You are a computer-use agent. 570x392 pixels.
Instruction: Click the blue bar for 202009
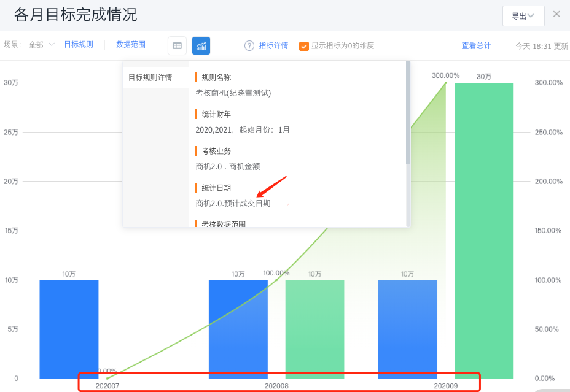coord(407,329)
